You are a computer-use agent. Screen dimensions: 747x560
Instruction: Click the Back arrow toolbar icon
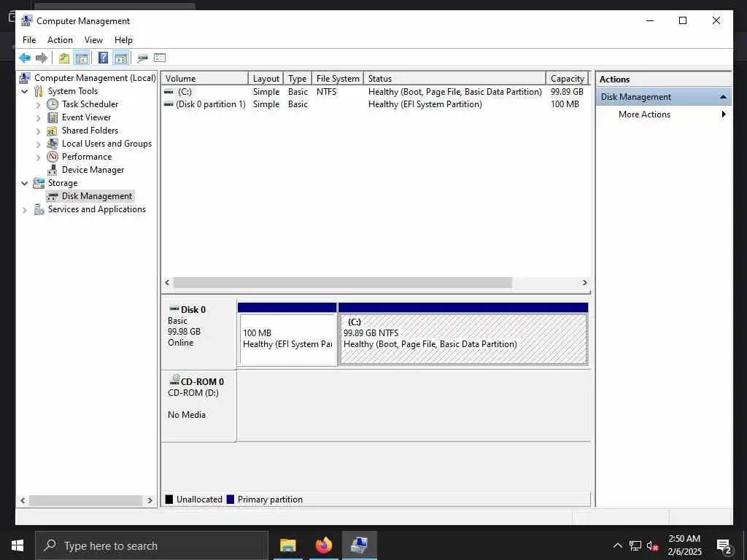(25, 58)
